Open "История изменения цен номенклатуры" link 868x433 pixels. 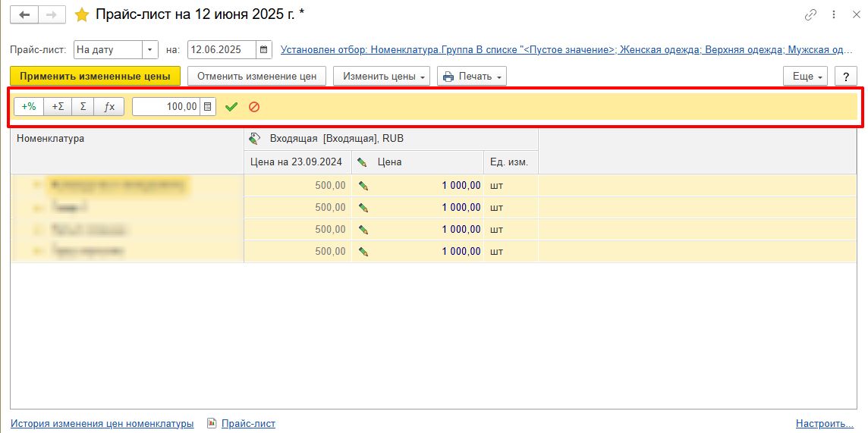coord(102,424)
